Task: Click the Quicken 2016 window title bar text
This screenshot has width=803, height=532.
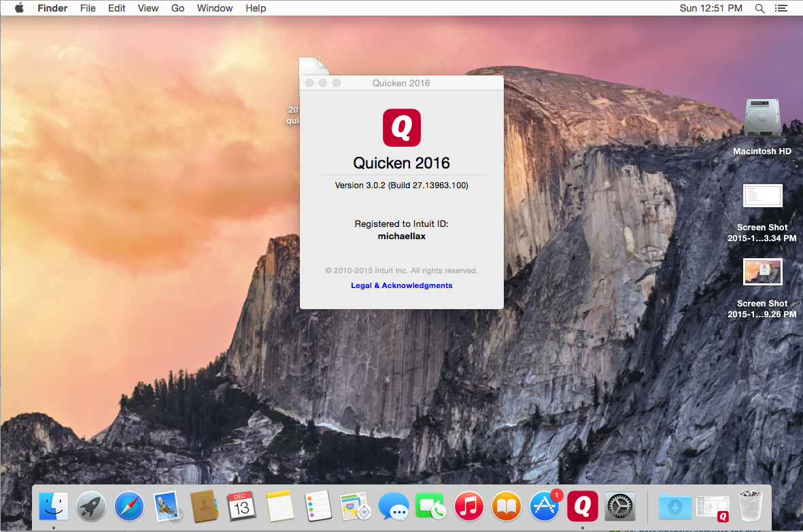Action: pos(401,83)
